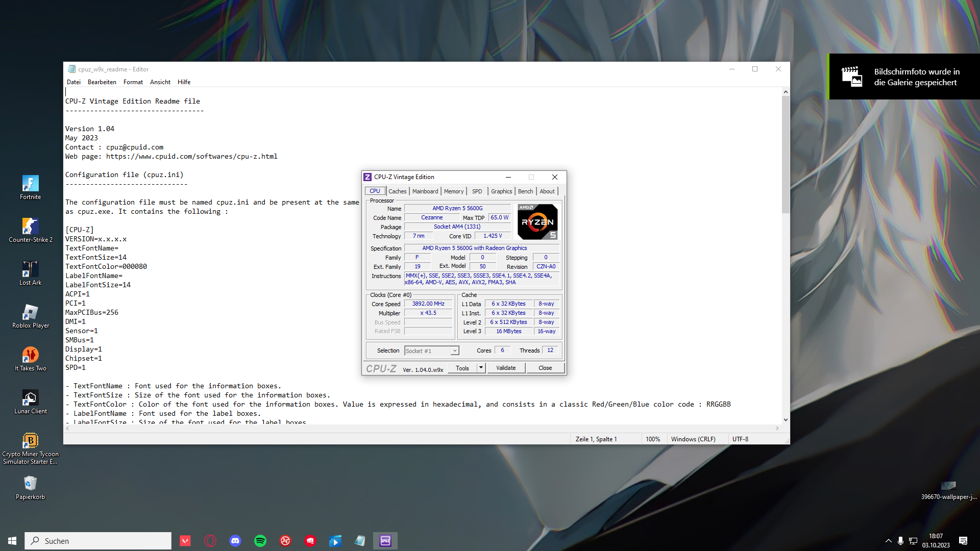980x551 pixels.
Task: Click the Roblox Player desktop icon
Action: [x=30, y=313]
